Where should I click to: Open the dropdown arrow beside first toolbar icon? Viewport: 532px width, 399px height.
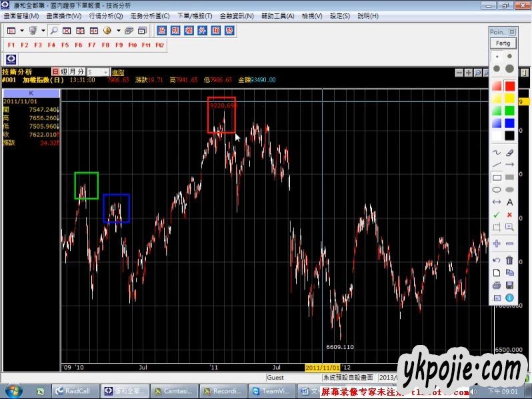[22, 31]
